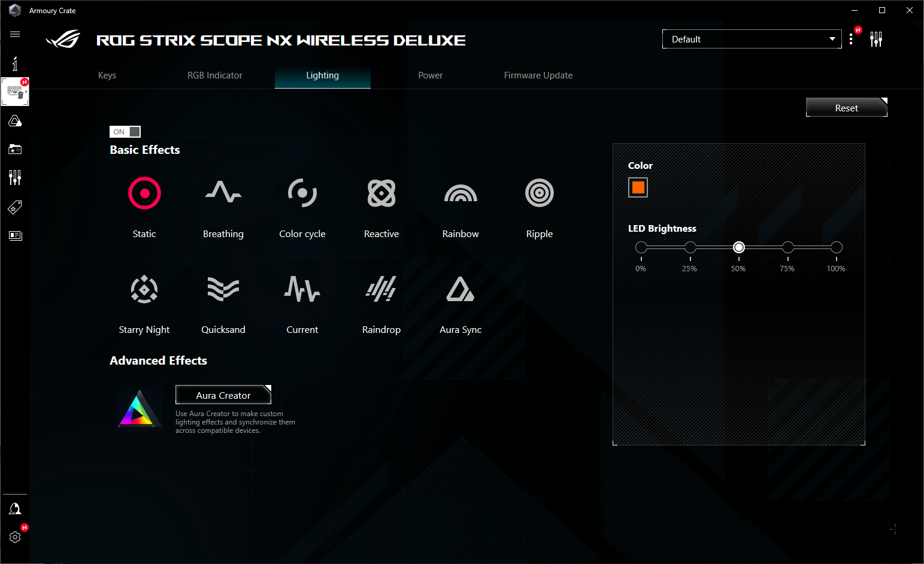
Task: Select the Raindrop effect icon
Action: click(381, 289)
